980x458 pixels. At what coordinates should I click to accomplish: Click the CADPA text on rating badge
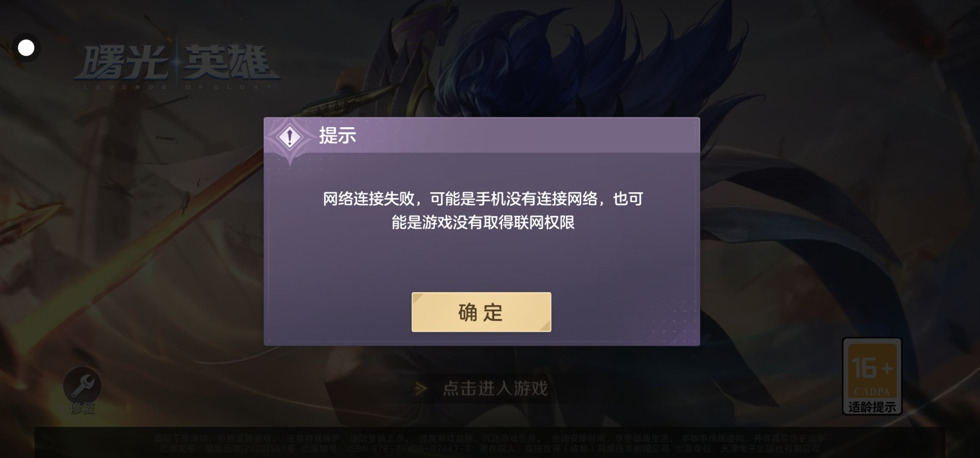coord(871,392)
